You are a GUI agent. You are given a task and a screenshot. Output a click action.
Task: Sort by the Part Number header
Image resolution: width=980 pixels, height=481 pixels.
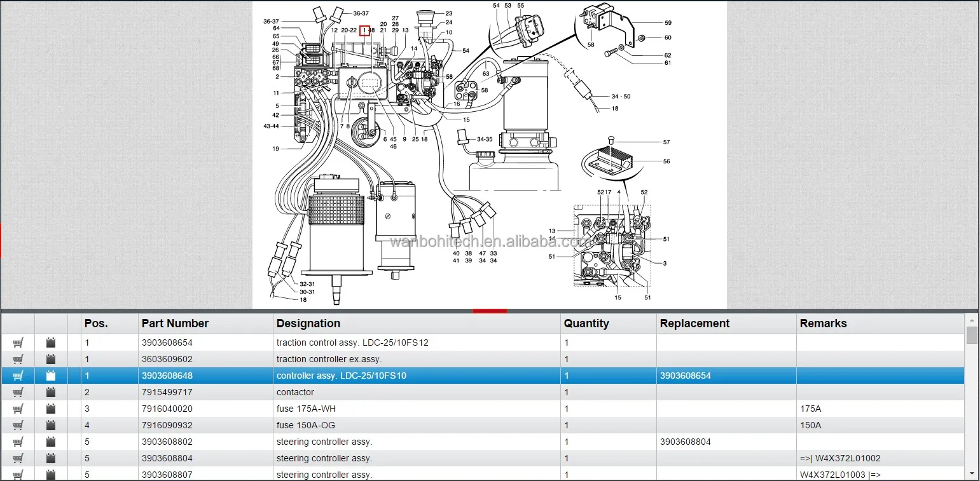pyautogui.click(x=205, y=323)
